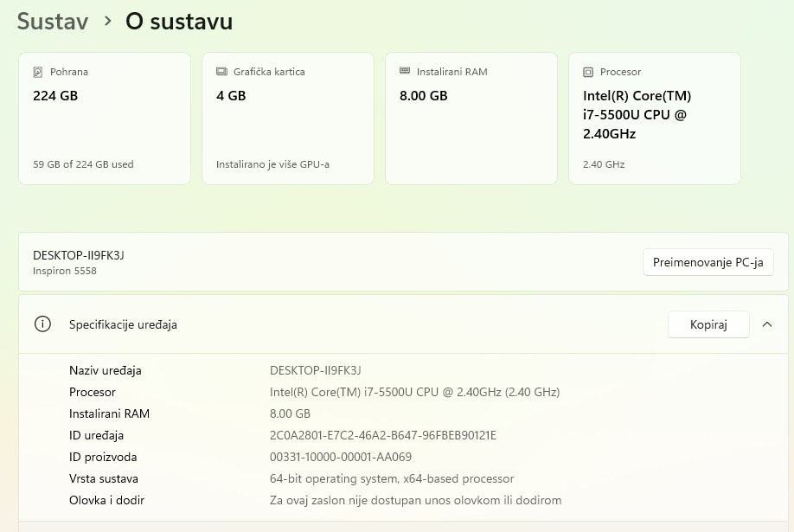
Task: Open the Instalirani RAM 8.00 GB card
Action: click(x=471, y=119)
